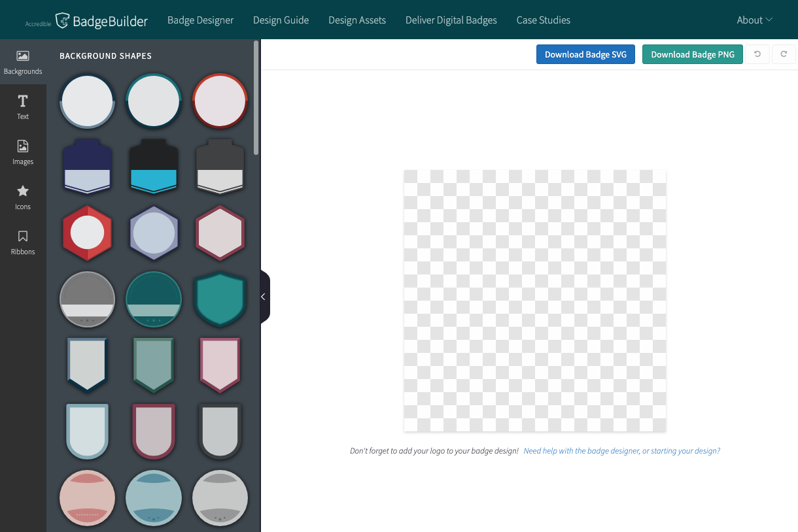Open the Backgrounds panel in sidebar
The image size is (798, 532).
[x=23, y=62]
